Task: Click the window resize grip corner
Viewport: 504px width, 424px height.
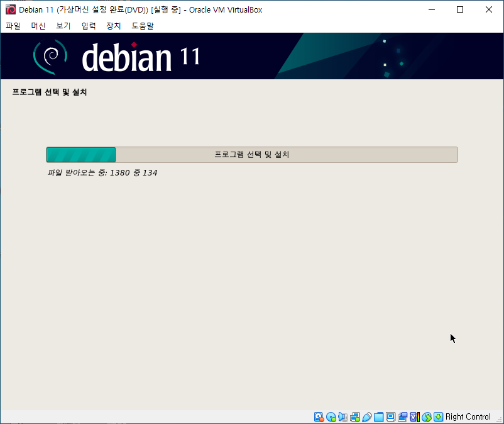Action: pos(499,419)
